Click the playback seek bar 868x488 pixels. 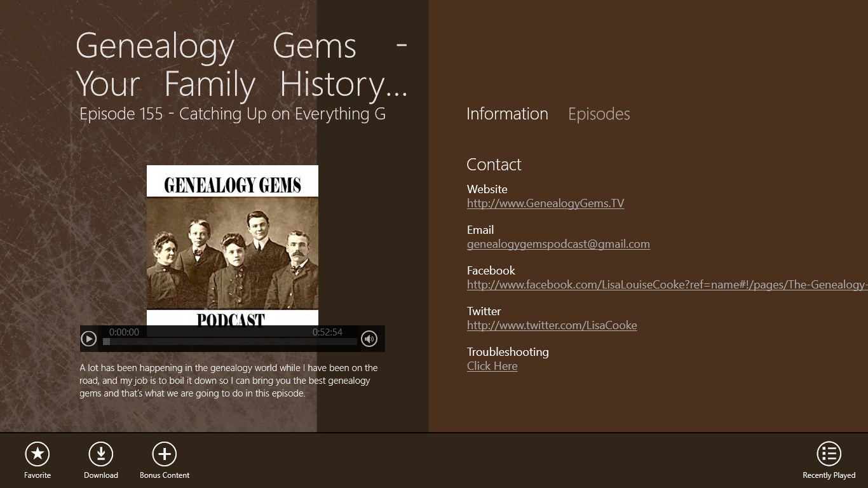229,342
